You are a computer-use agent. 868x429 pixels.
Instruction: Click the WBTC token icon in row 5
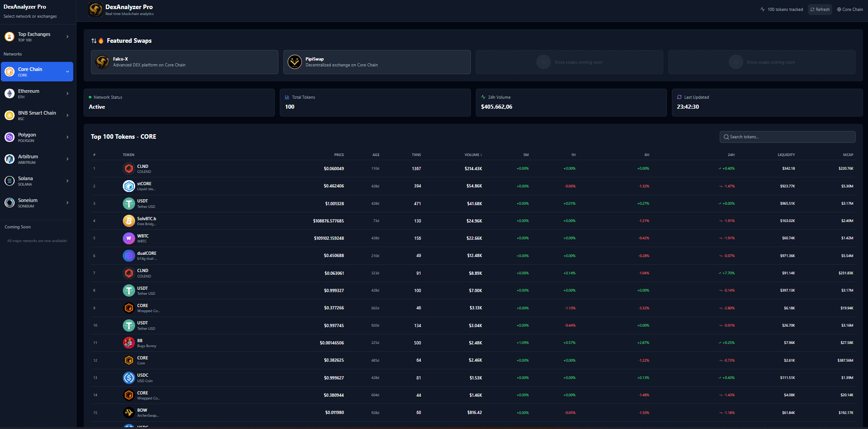(129, 238)
